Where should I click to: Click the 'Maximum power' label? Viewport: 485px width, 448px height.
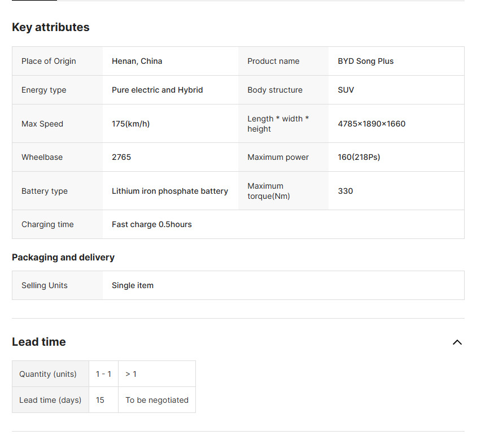(x=278, y=157)
